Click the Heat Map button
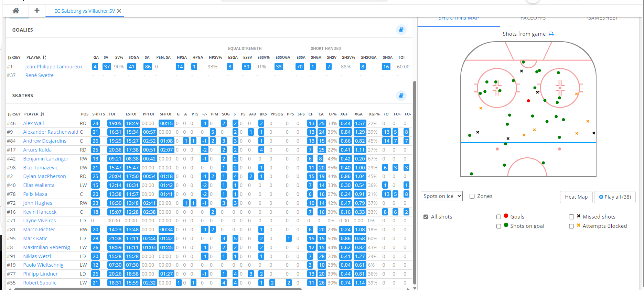 point(576,197)
